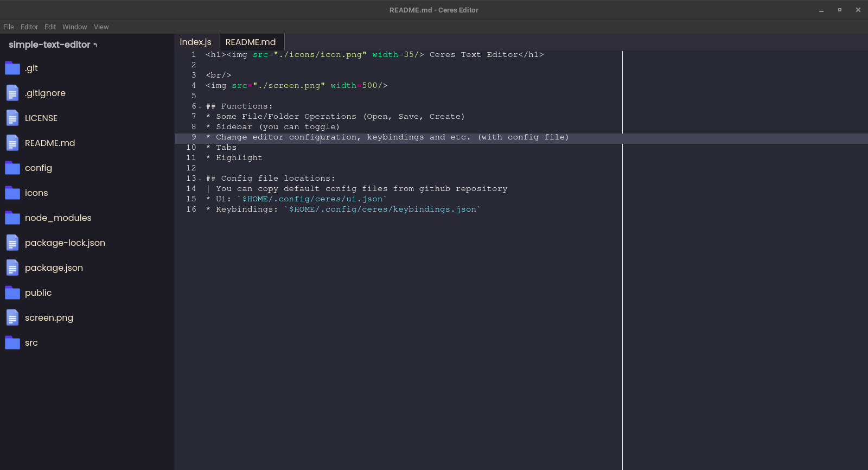Click the .git folder icon
Screen dimensions: 868x470
[12, 68]
